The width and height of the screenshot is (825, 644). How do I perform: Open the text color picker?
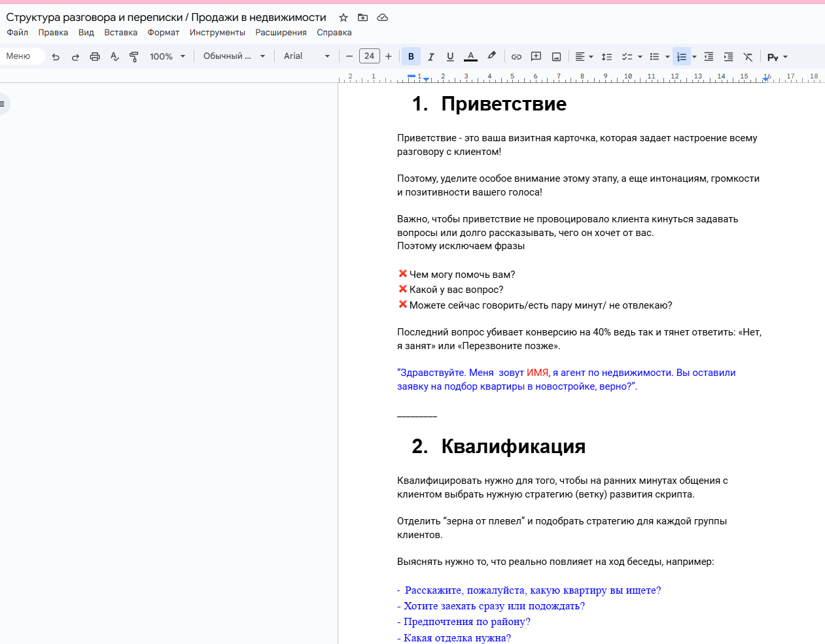pos(470,57)
